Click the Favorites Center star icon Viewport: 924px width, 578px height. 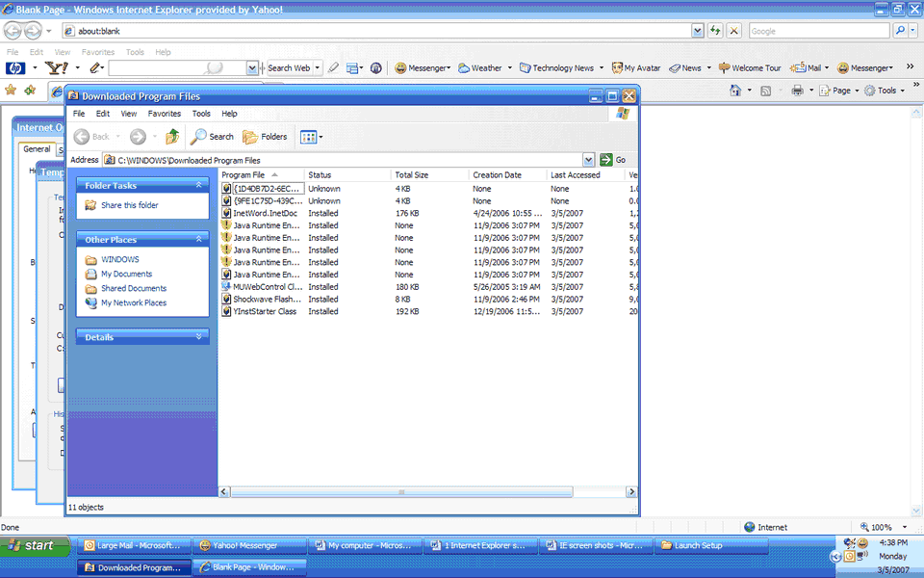(11, 91)
